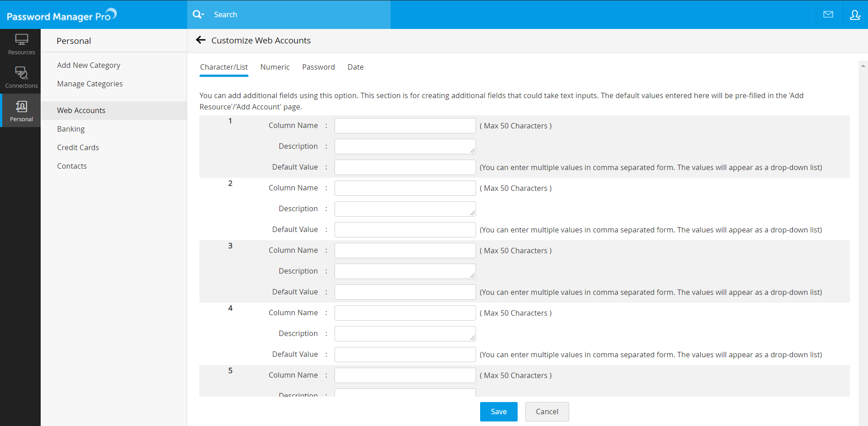Click the scrollbar up arrow
Image resolution: width=868 pixels, height=426 pixels.
pyautogui.click(x=863, y=66)
